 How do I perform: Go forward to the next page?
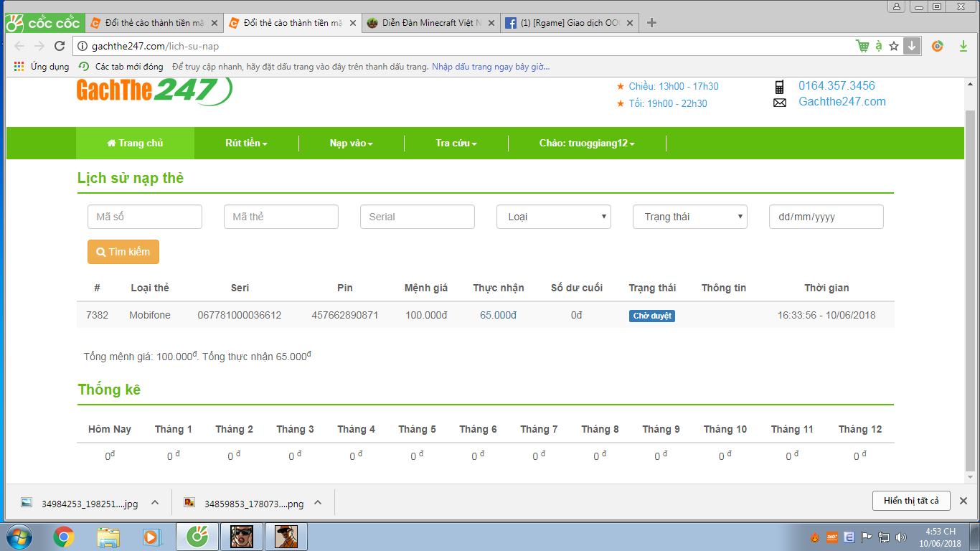39,46
